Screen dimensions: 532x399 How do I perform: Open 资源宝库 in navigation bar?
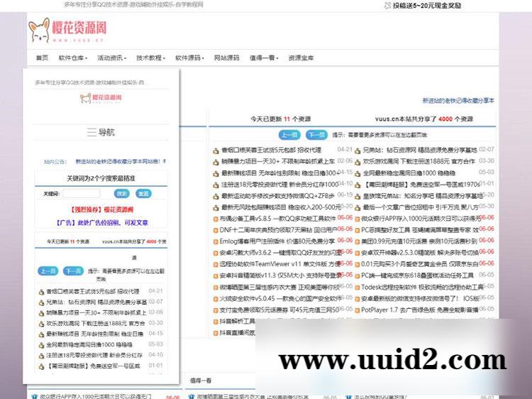pyautogui.click(x=301, y=58)
